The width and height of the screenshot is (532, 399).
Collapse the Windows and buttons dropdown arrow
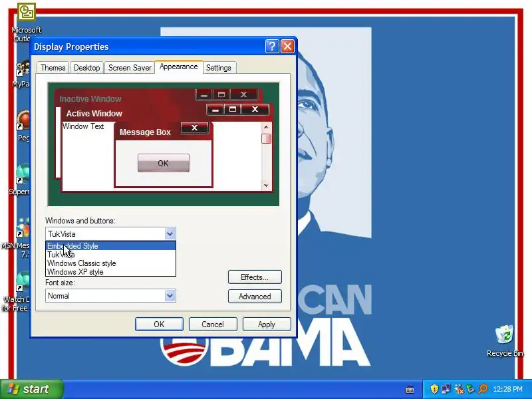(x=170, y=234)
